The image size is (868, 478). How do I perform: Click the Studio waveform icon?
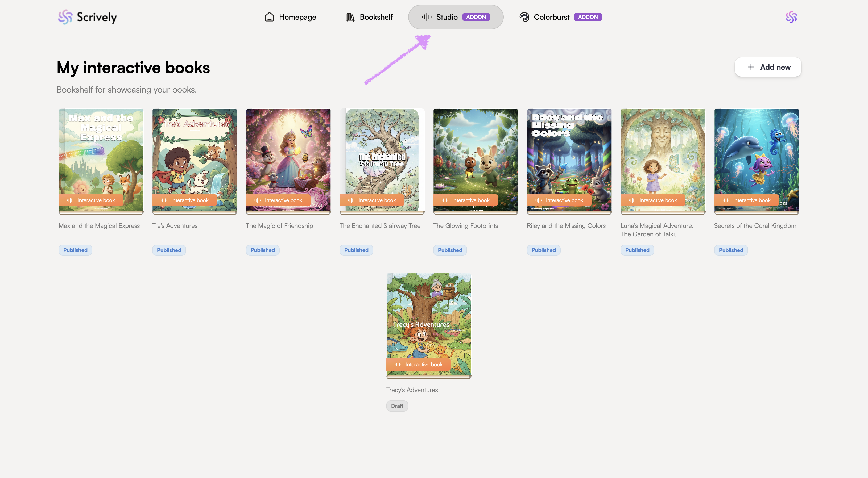[x=427, y=17]
